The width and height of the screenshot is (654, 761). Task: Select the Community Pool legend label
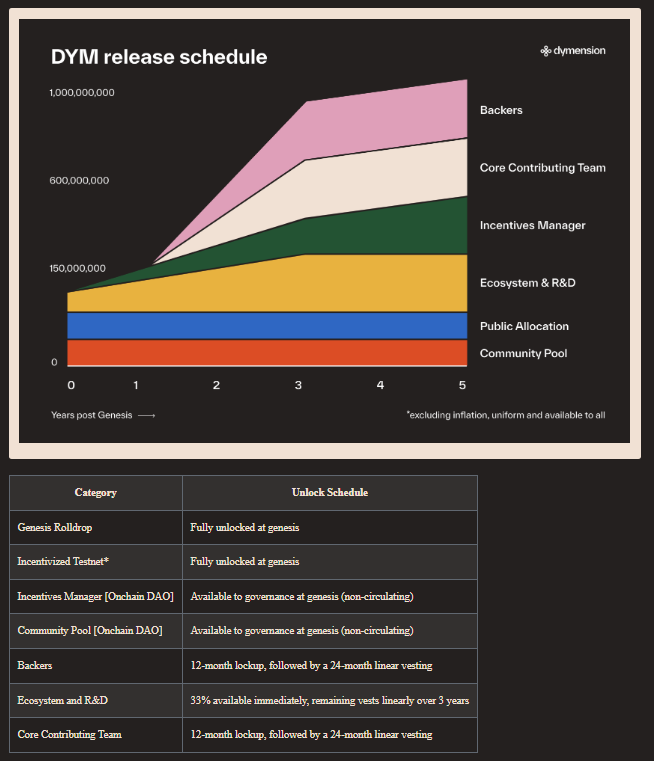click(x=523, y=353)
